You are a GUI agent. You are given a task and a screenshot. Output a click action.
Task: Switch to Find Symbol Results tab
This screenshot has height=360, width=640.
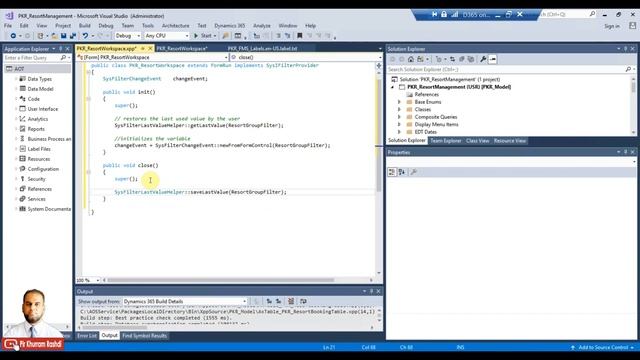[144, 336]
